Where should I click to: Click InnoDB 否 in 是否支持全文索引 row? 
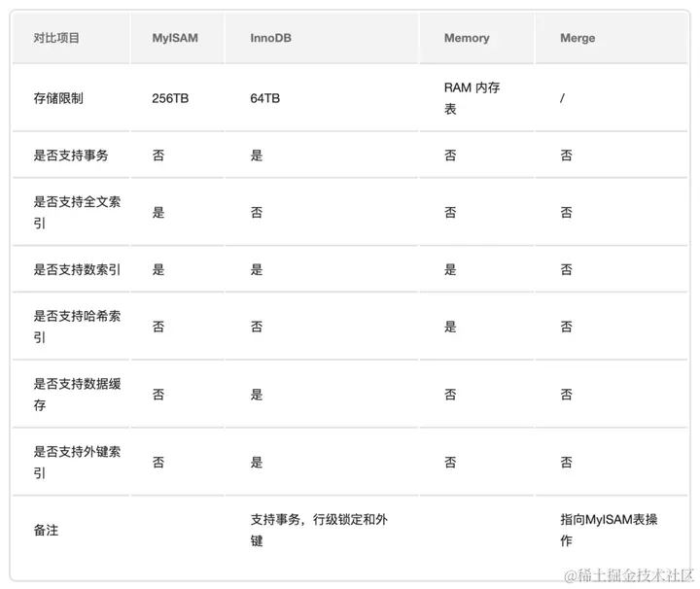coord(257,213)
